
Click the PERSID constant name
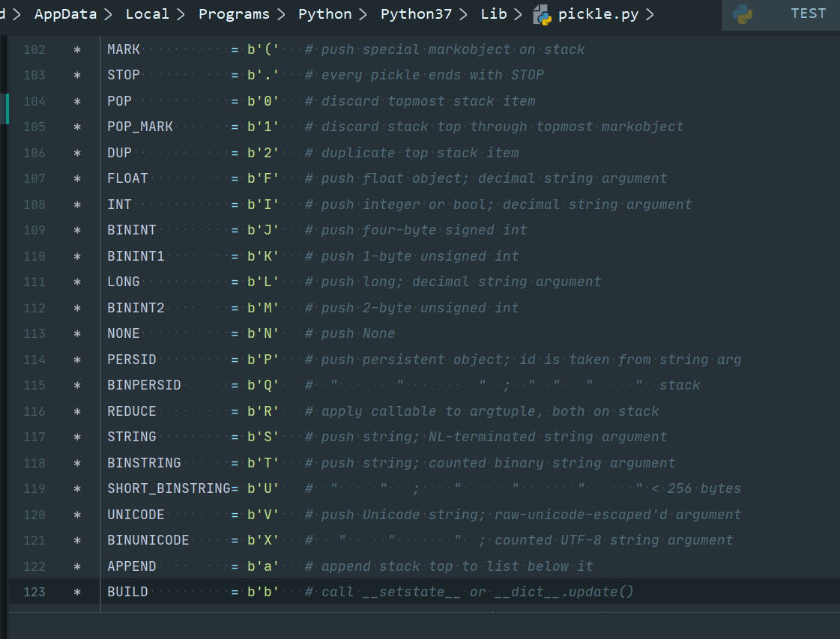[x=132, y=360]
